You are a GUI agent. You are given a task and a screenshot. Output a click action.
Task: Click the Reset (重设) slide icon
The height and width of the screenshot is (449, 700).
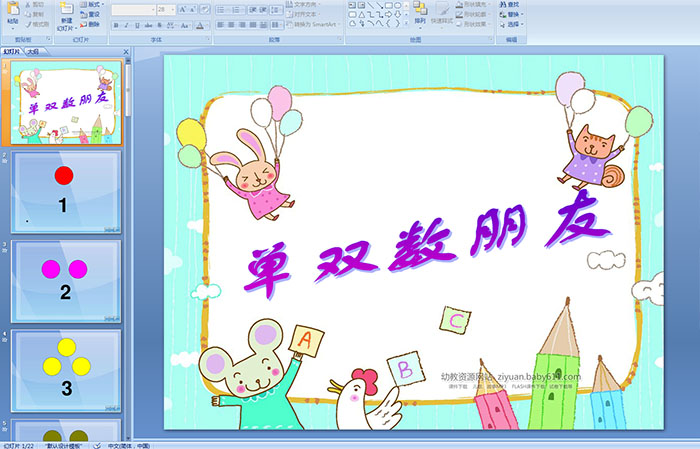pyautogui.click(x=83, y=15)
